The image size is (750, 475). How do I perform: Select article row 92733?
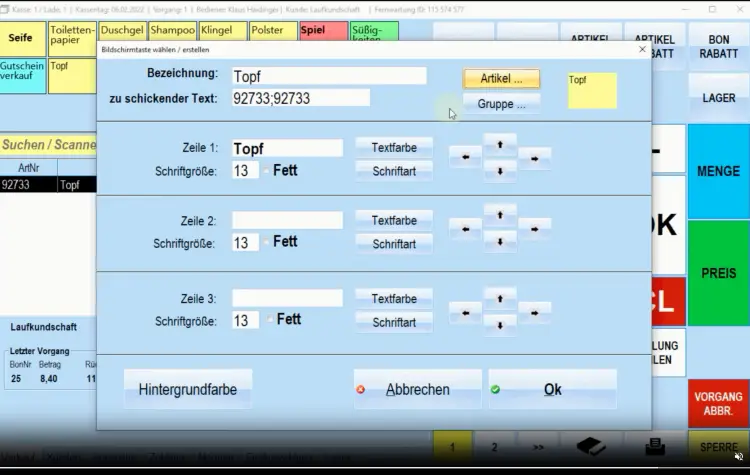pyautogui.click(x=48, y=185)
